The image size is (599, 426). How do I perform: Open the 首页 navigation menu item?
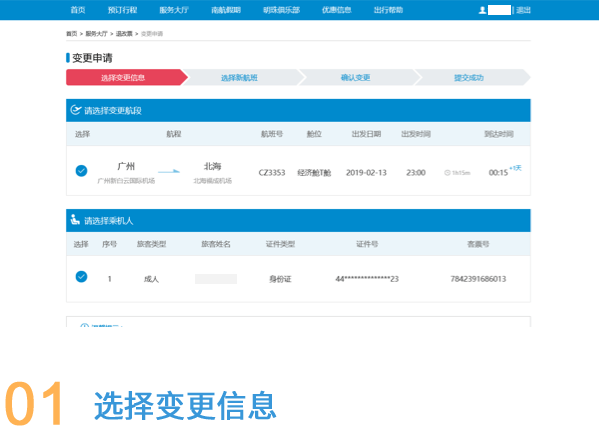78,10
